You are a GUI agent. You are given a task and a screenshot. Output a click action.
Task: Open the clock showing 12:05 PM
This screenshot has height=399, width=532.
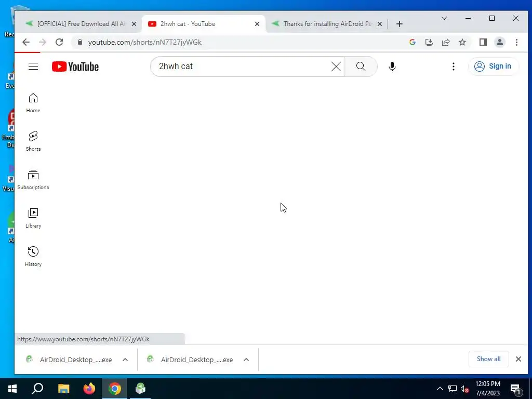pos(487,389)
